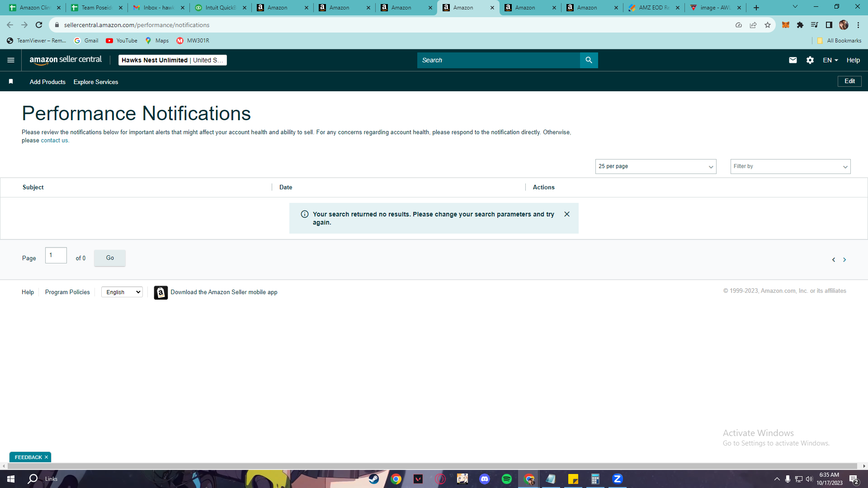Open the All Bookmarks folder
Image resolution: width=868 pixels, height=488 pixels.
pyautogui.click(x=839, y=41)
